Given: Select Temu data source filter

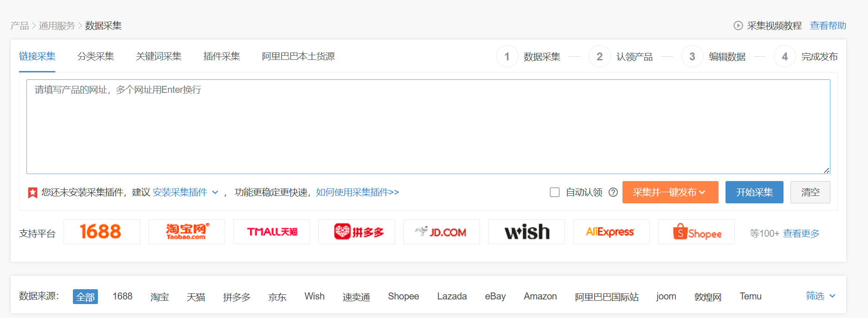Looking at the screenshot, I should tap(751, 296).
